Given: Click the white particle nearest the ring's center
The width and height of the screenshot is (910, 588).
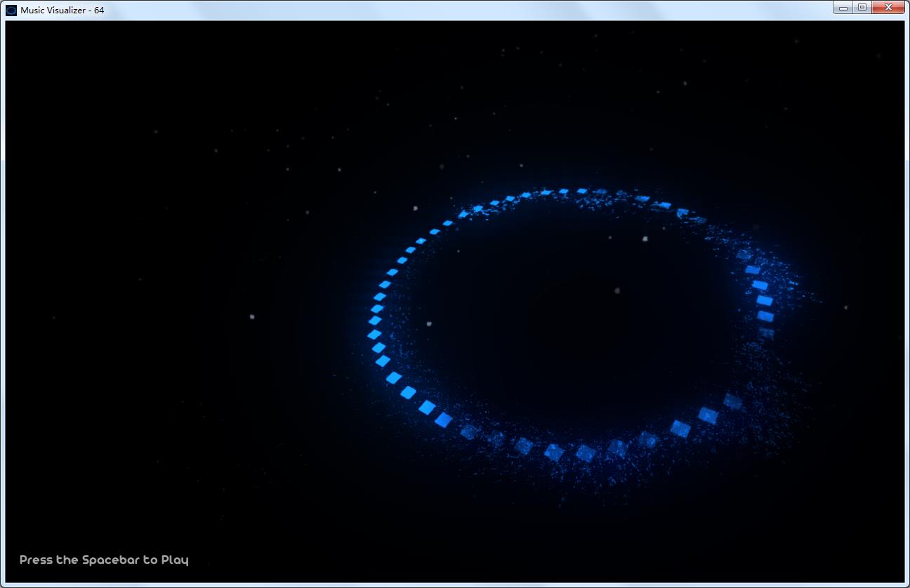Looking at the screenshot, I should tap(617, 290).
